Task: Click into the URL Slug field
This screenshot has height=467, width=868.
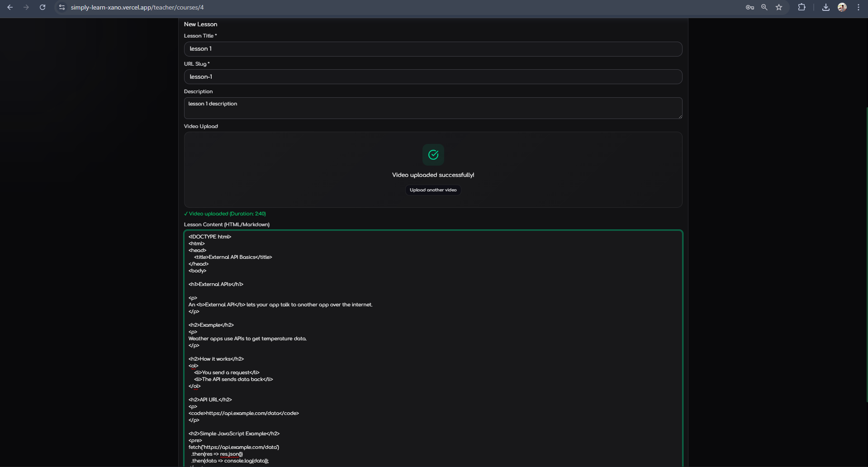Action: coord(433,77)
